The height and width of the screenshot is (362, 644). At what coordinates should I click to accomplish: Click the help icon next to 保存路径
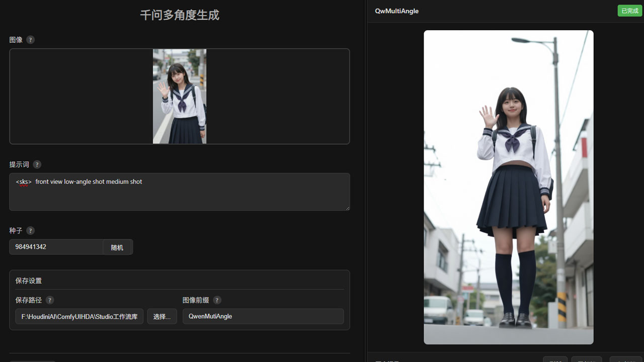pyautogui.click(x=50, y=300)
